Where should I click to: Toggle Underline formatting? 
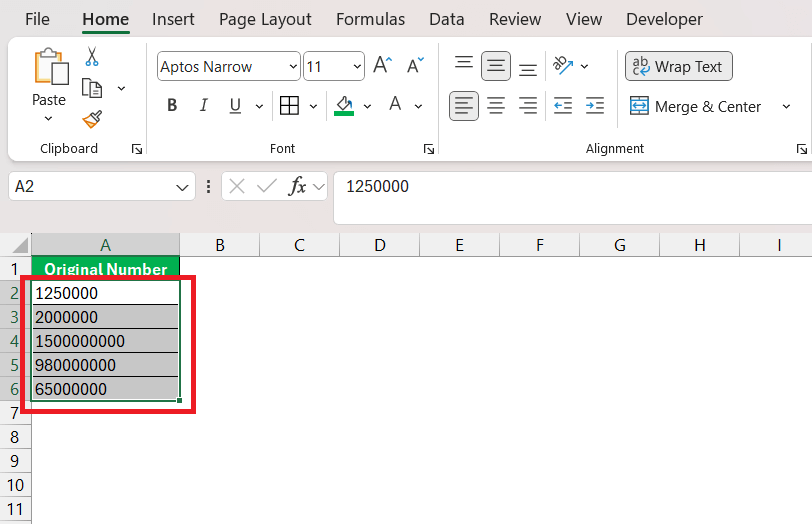[x=235, y=106]
